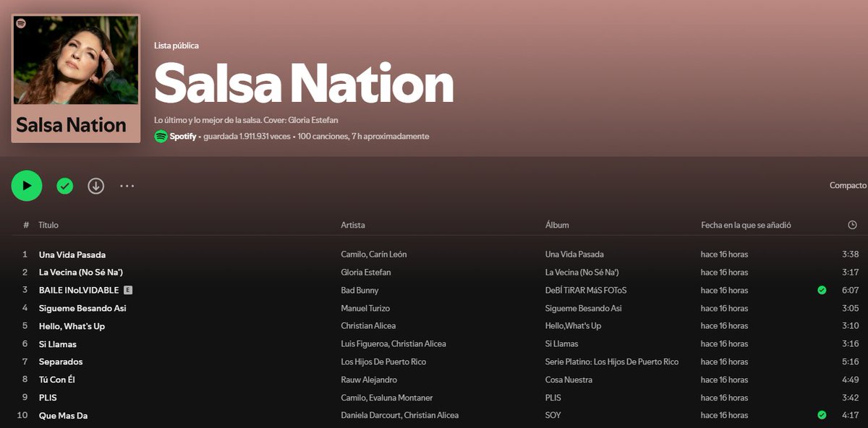Select track Una Vida Pasada

coord(72,254)
